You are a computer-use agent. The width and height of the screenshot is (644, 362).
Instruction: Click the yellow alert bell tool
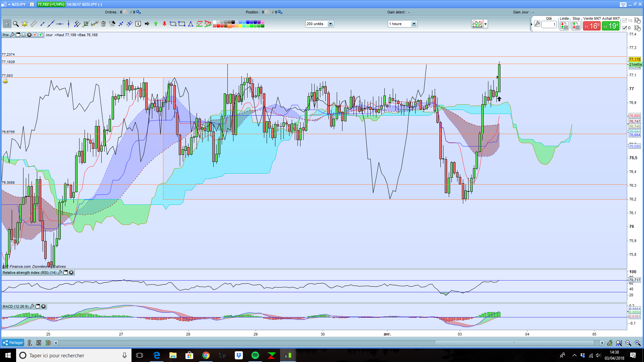pos(24,24)
